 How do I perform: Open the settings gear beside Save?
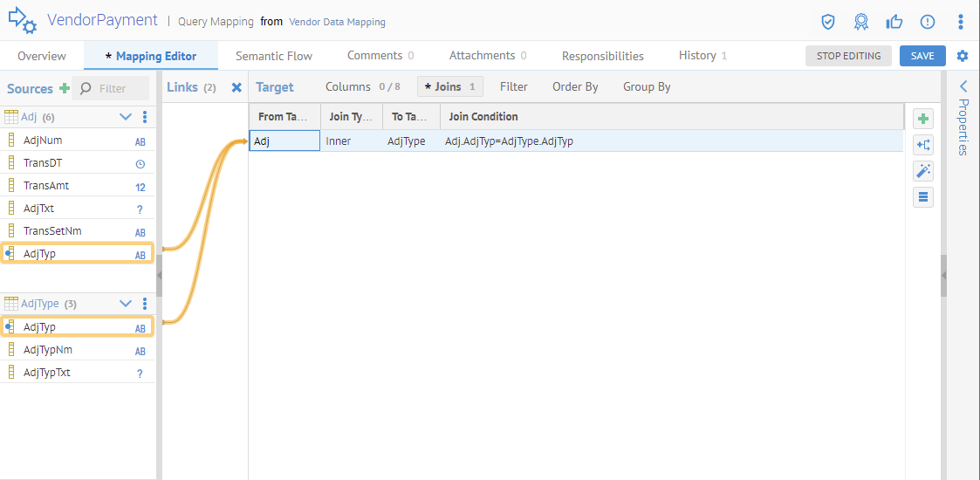[x=963, y=56]
